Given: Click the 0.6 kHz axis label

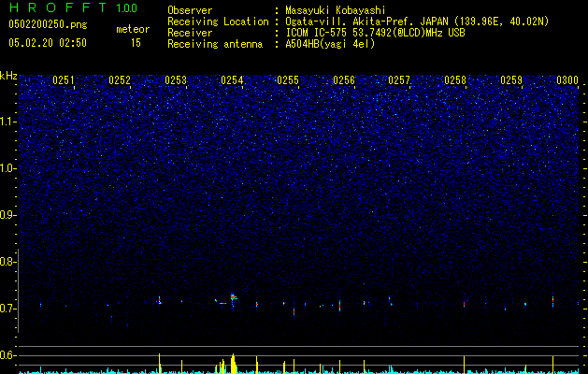Looking at the screenshot, I should (7, 355).
